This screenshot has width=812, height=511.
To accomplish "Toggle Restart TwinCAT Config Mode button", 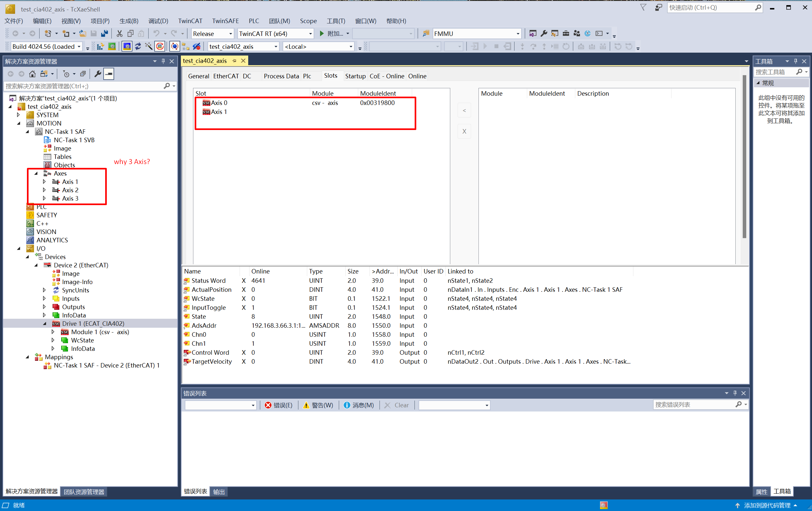I will coord(127,47).
